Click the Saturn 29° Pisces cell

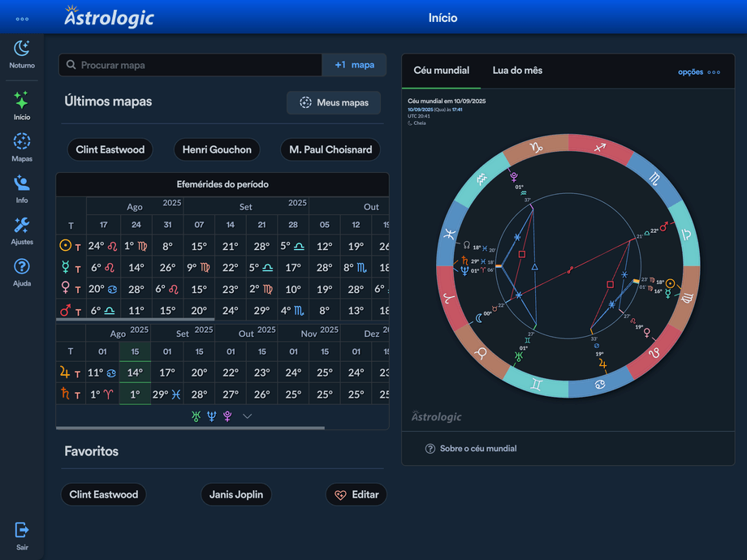166,394
